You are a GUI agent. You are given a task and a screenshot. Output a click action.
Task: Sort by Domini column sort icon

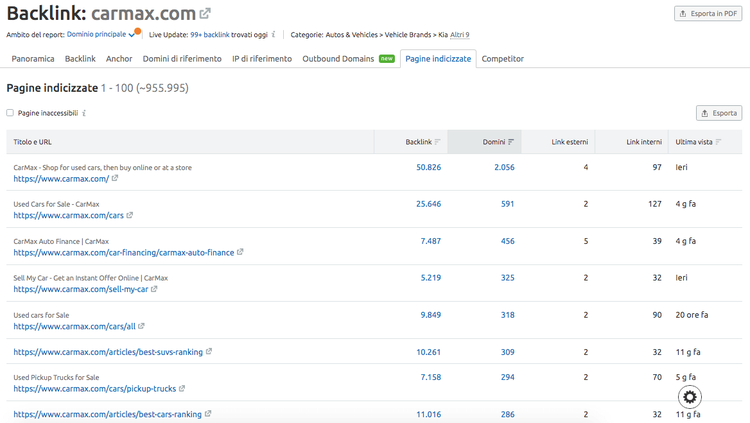tap(511, 142)
